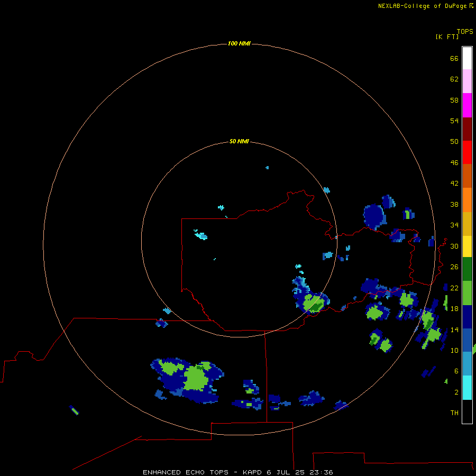Click the 46 value on the scale
The height and width of the screenshot is (476, 476).
pyautogui.click(x=454, y=163)
